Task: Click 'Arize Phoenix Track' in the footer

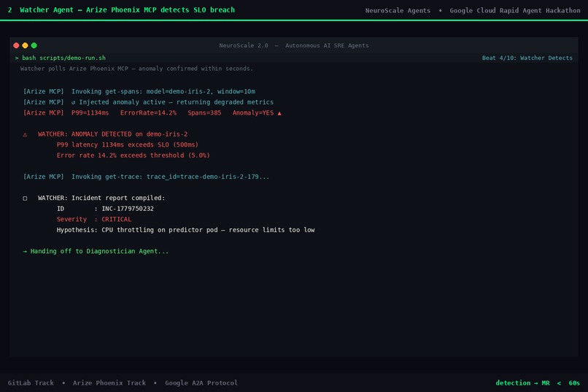Action: click(109, 383)
